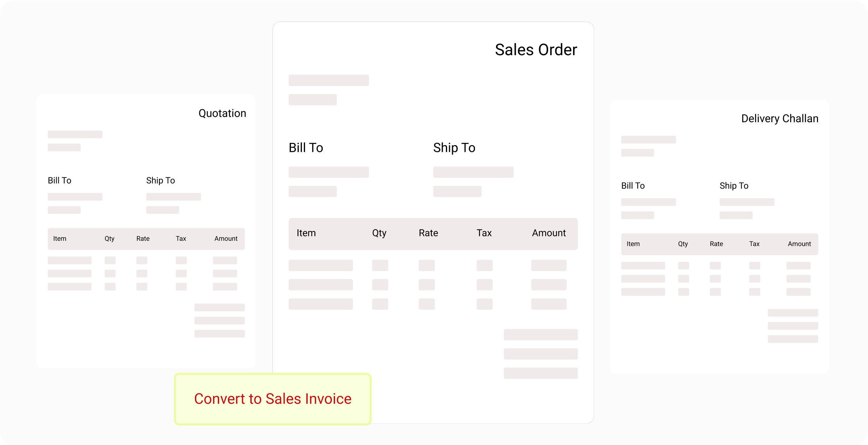Click Ship To on the Quotation
Screen dimensions: 868x445
pyautogui.click(x=160, y=180)
